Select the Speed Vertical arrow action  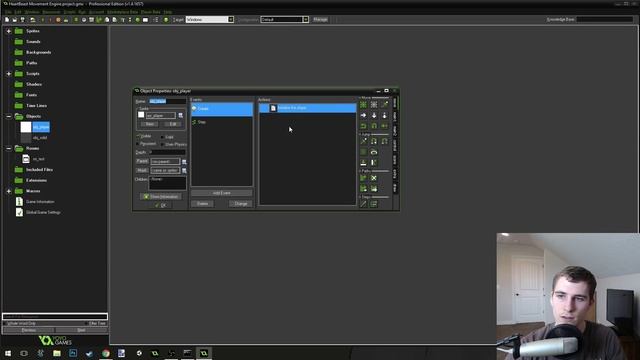click(374, 116)
